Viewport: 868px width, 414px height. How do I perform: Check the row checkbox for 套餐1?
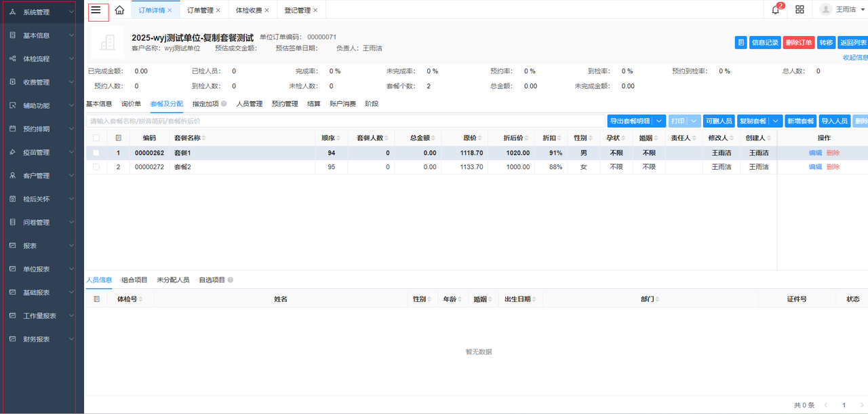tap(96, 153)
